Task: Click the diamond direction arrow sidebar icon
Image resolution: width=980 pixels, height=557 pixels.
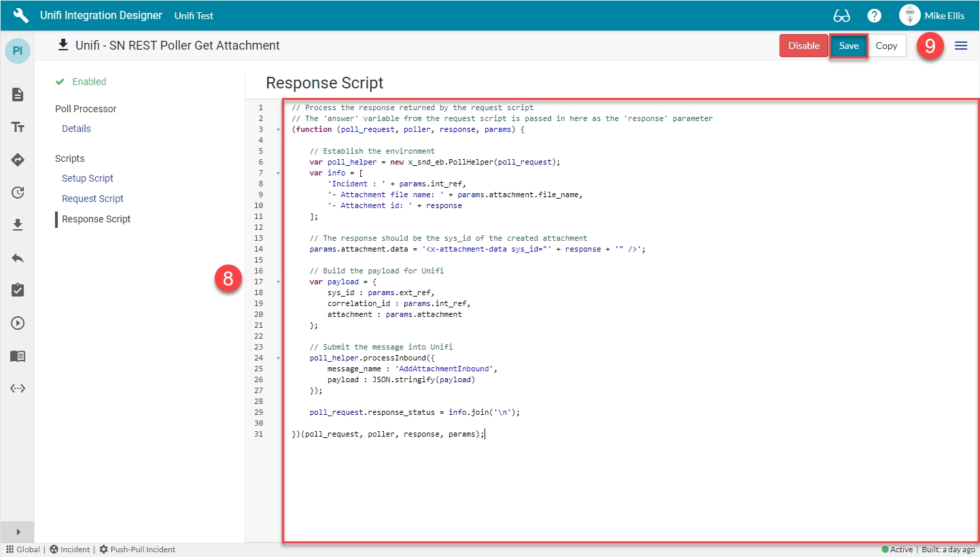Action: tap(18, 160)
